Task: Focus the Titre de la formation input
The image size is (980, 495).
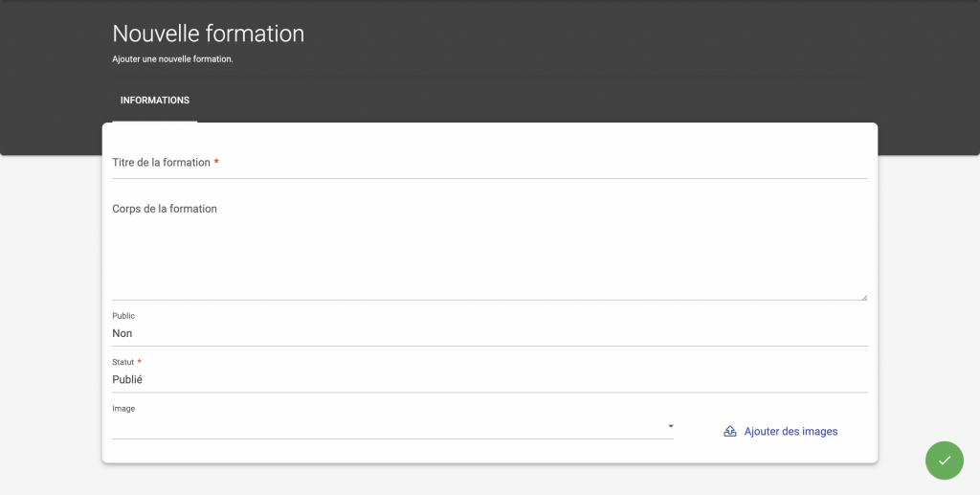Action: pos(489,163)
